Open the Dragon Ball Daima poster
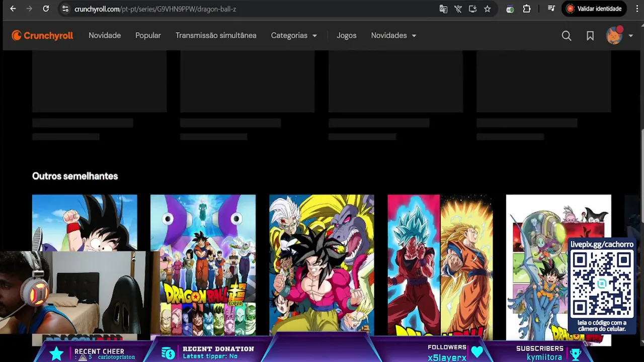 (x=558, y=270)
